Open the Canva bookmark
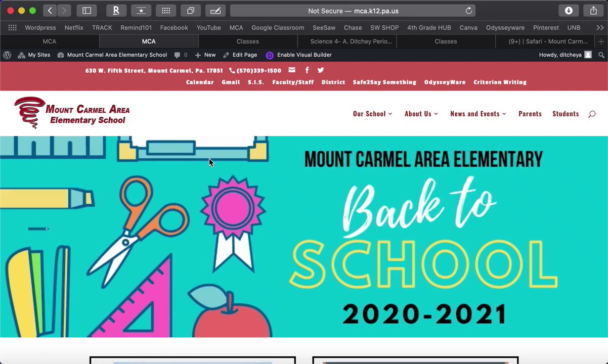Viewport: 608px width, 364px height. [x=468, y=28]
